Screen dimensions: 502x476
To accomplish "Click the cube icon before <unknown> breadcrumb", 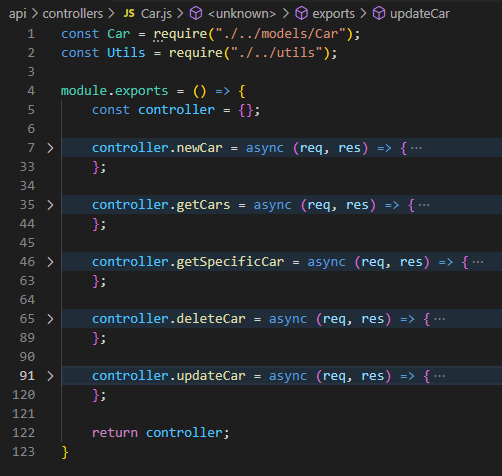I will (x=196, y=14).
